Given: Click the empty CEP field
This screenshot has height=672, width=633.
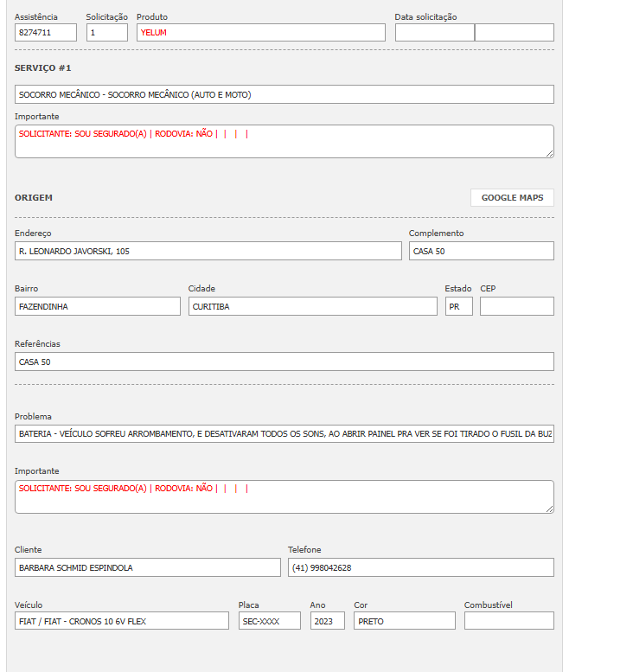Looking at the screenshot, I should coord(516,306).
